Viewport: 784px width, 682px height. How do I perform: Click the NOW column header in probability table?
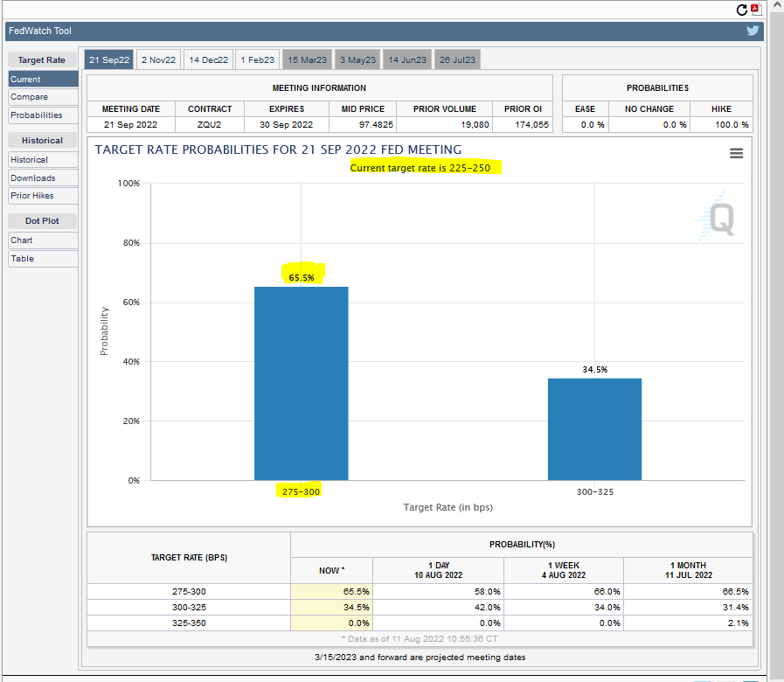(331, 570)
